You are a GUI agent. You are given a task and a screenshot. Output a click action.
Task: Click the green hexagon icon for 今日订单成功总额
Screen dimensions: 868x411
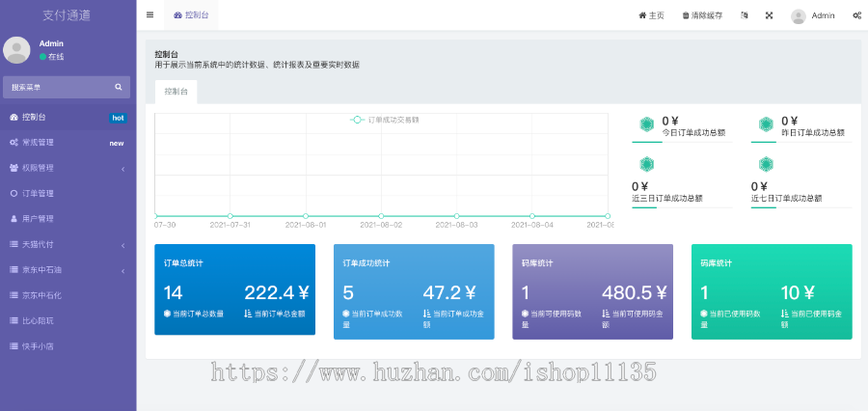point(646,124)
